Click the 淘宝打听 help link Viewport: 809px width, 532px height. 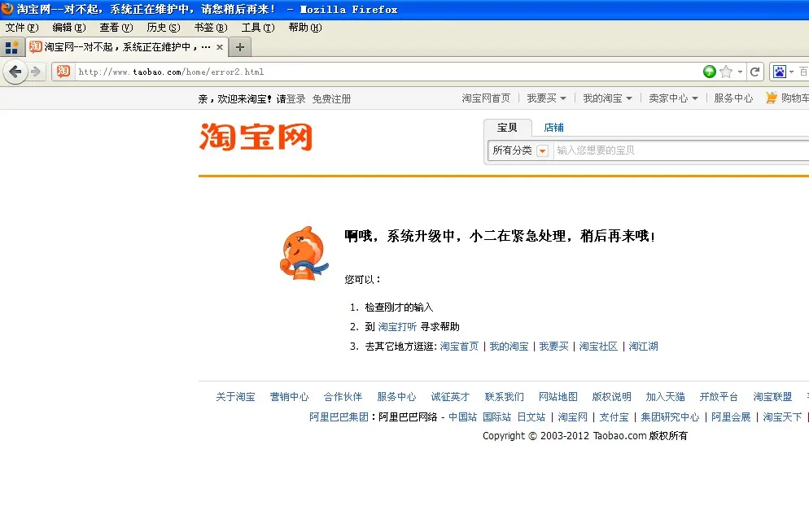click(397, 327)
